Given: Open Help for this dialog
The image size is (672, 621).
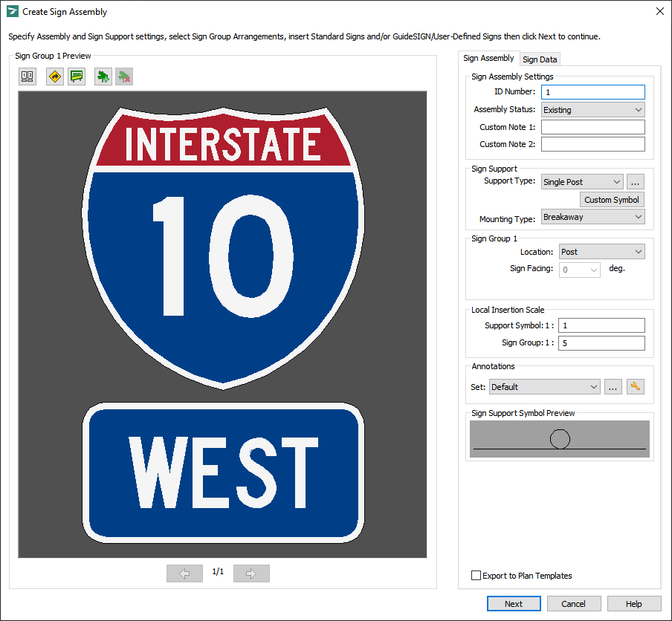Looking at the screenshot, I should (x=633, y=603).
